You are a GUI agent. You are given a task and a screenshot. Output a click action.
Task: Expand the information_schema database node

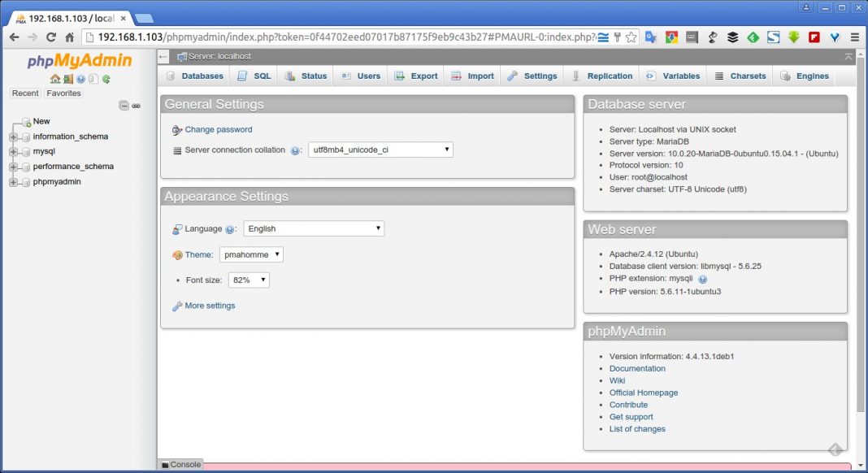tap(13, 137)
